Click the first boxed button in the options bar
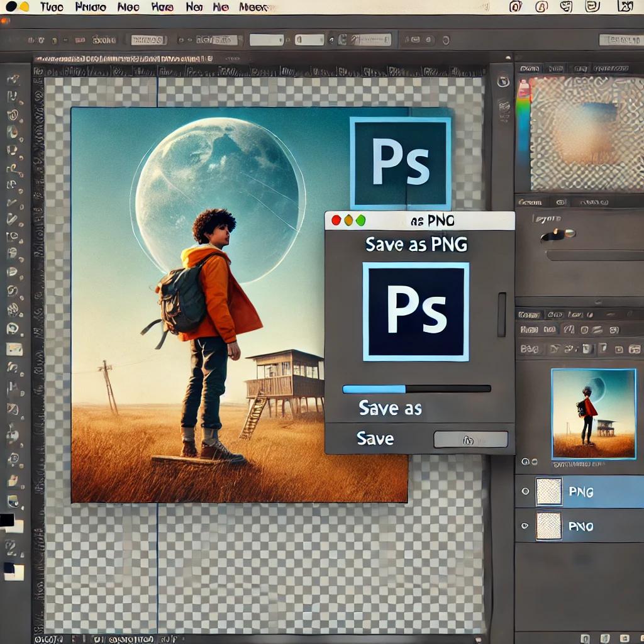The image size is (644, 644). [x=148, y=40]
